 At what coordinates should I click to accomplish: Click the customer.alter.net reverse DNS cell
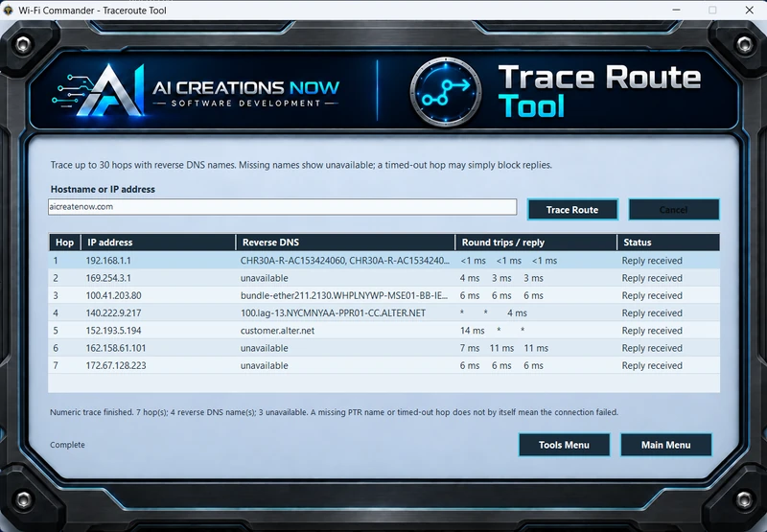coord(277,331)
